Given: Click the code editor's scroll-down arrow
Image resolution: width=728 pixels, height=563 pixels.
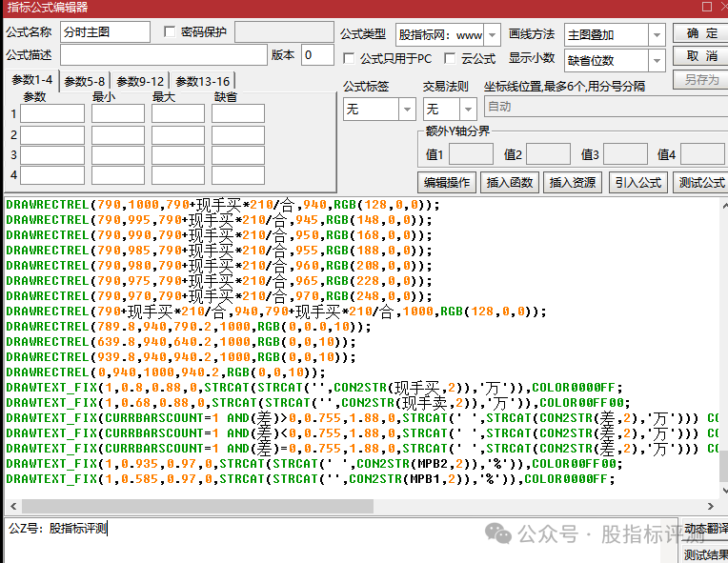Looking at the screenshot, I should 724,491.
